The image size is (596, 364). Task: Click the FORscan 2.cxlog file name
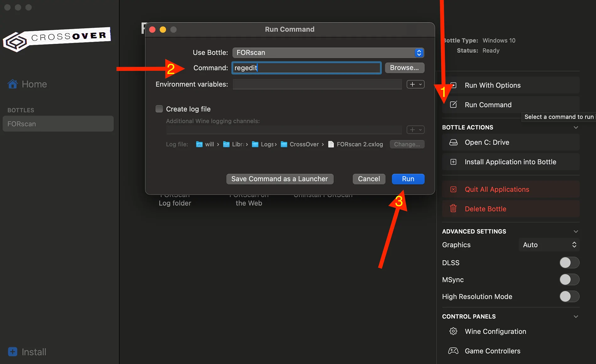[360, 144]
